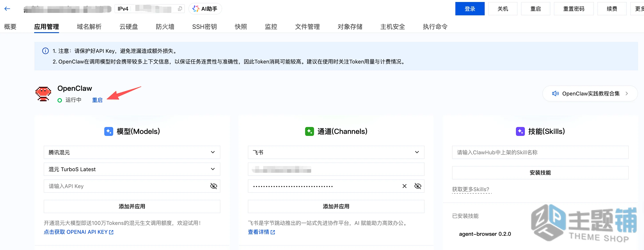The image size is (644, 250).
Task: Click the speaker icon beside OpenClaw实践教程合集
Action: (x=555, y=93)
